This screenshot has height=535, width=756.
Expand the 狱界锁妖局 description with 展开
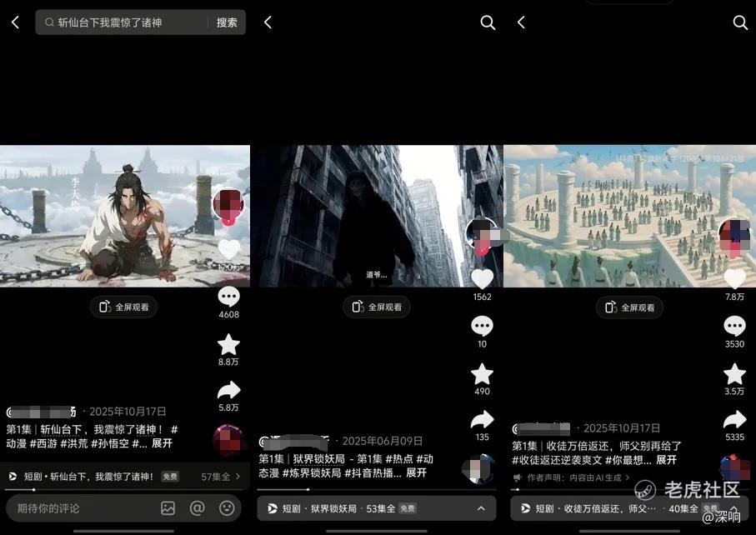point(416,472)
